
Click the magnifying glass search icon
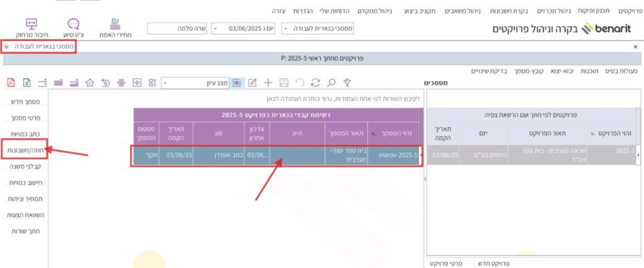331,82
